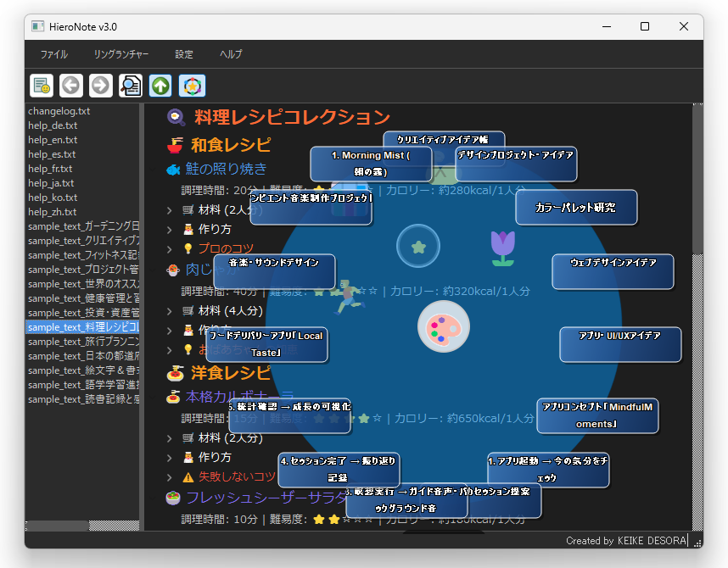Click the forward navigation arrow icon
Screen dimensions: 728x568
tap(100, 86)
